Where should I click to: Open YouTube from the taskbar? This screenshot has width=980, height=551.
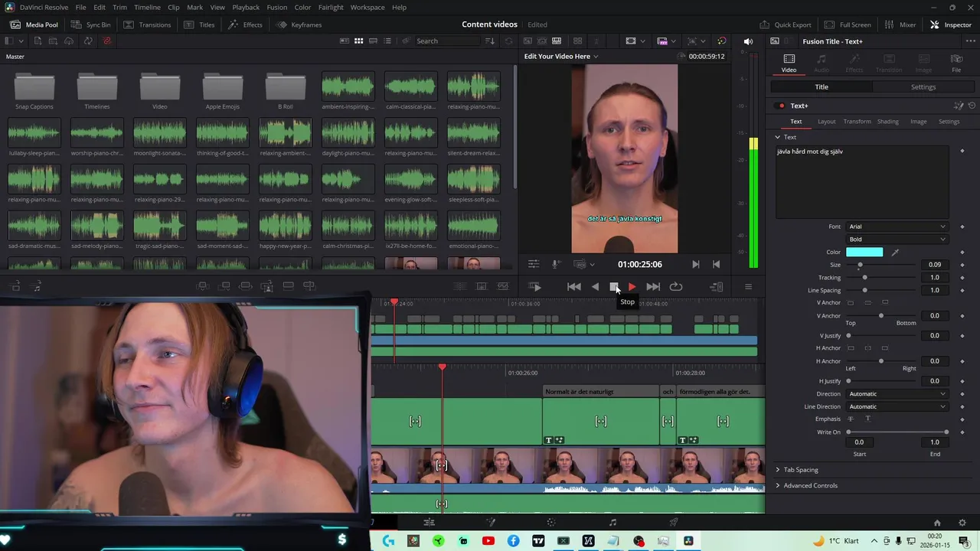point(488,541)
